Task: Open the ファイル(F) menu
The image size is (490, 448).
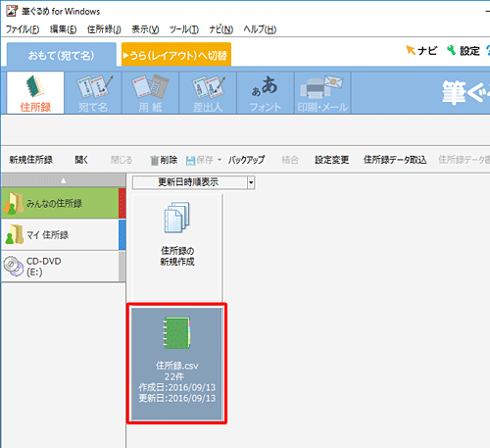Action: tap(23, 29)
